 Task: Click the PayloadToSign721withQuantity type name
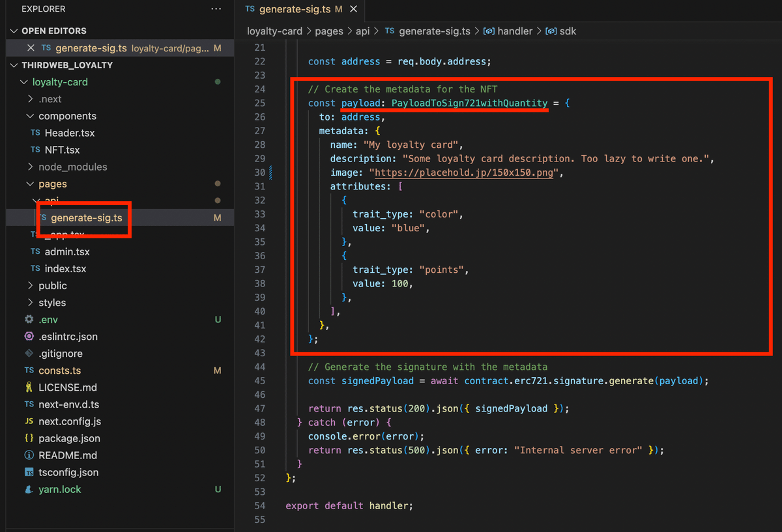(x=469, y=103)
